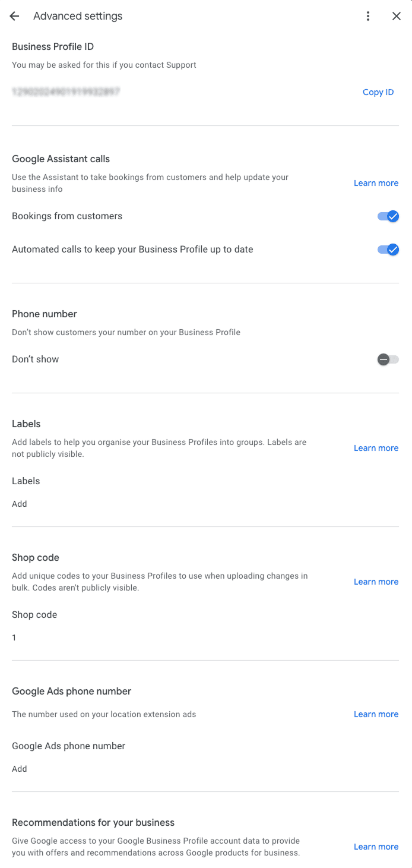The height and width of the screenshot is (868, 412).
Task: Open Learn more about Google Ads phone number
Action: [x=376, y=714]
